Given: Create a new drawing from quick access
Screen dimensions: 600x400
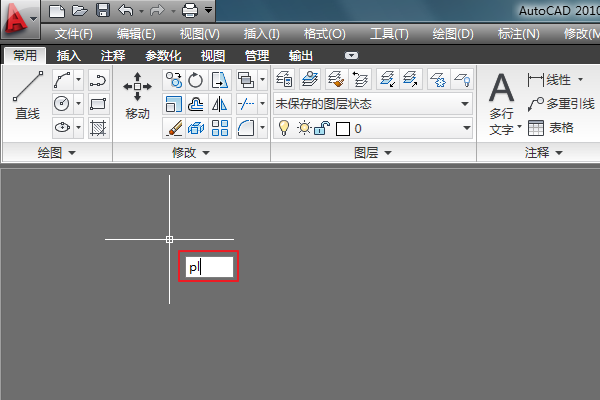Looking at the screenshot, I should (x=57, y=11).
